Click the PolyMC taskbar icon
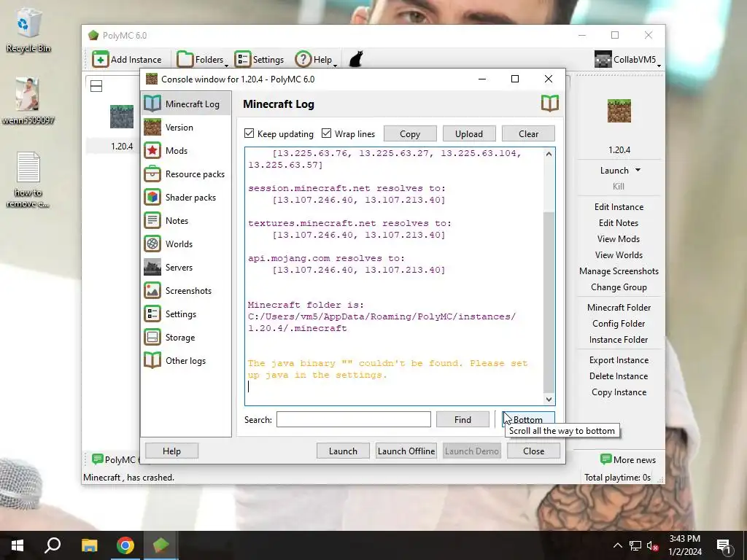 (161, 545)
